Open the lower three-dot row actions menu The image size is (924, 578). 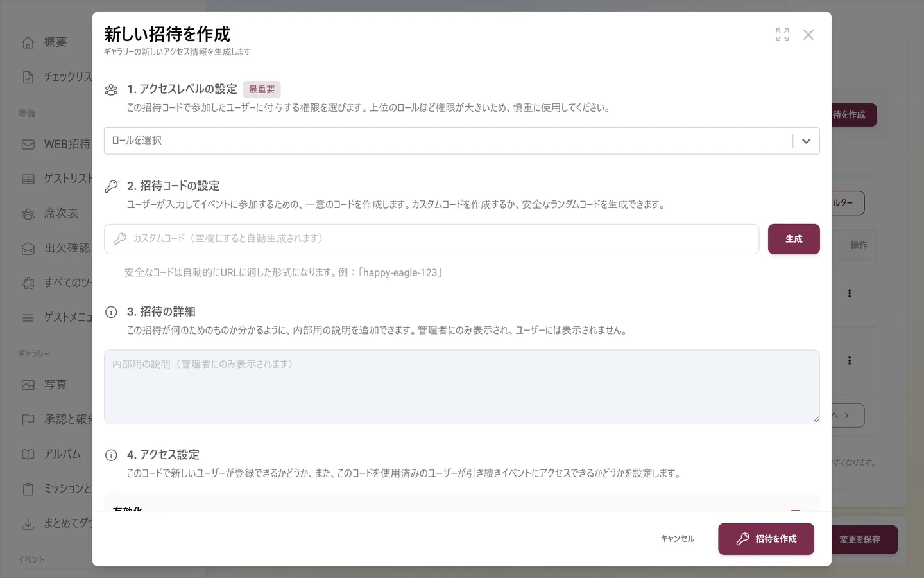click(850, 361)
